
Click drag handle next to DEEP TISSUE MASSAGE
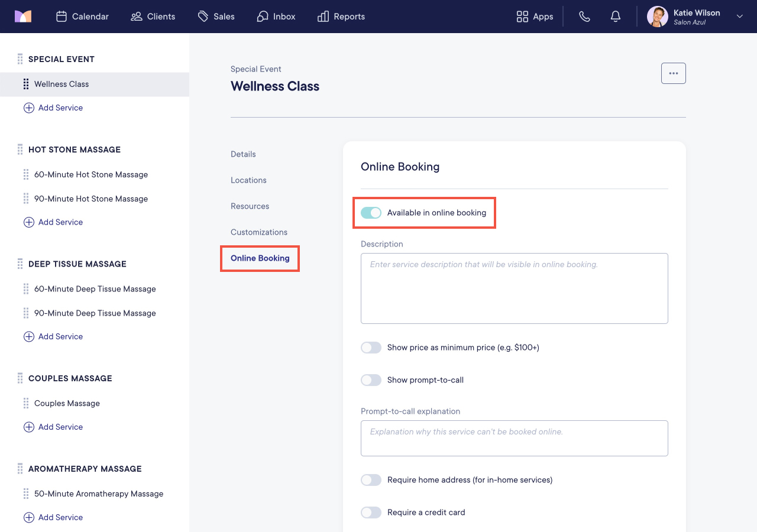click(x=20, y=264)
